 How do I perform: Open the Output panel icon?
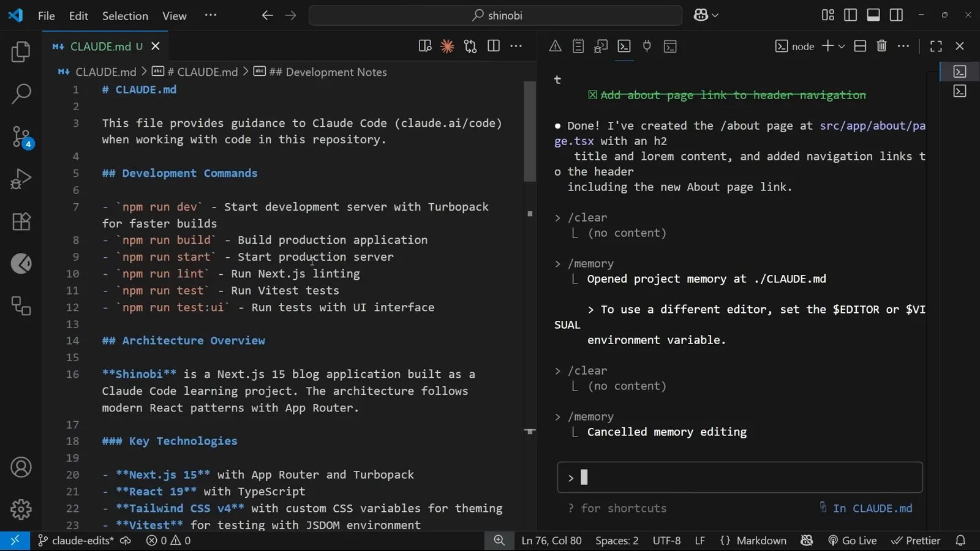tap(578, 46)
